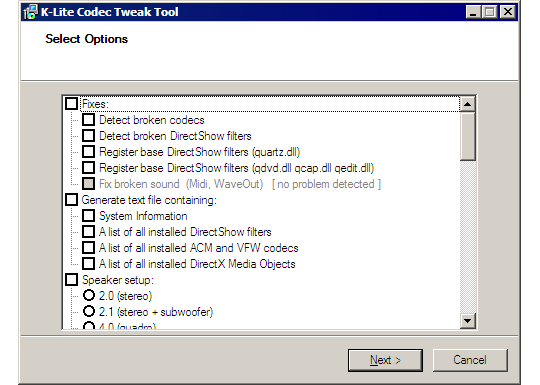This screenshot has width=540, height=385.
Task: Tick Register base DirectShow filters (quartz.dll)
Action: click(89, 152)
